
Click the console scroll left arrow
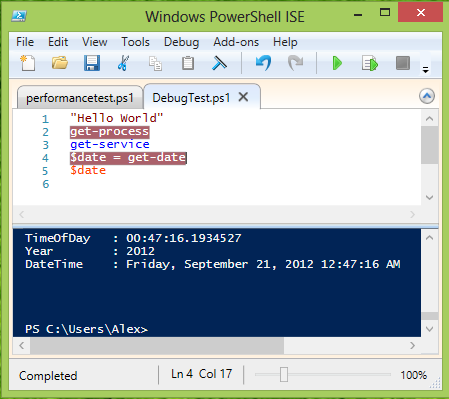(22, 345)
